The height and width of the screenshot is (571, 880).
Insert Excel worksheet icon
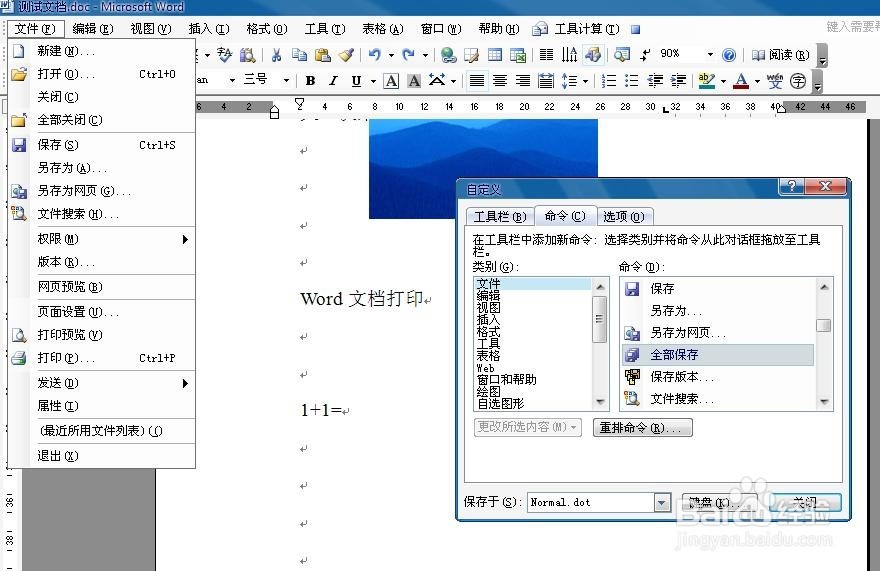pyautogui.click(x=518, y=55)
